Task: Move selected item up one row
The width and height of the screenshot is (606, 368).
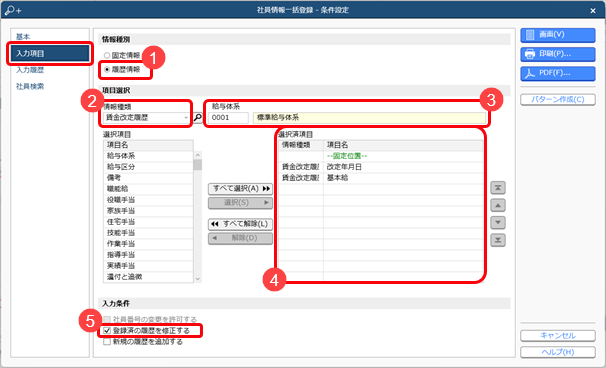Action: 498,205
